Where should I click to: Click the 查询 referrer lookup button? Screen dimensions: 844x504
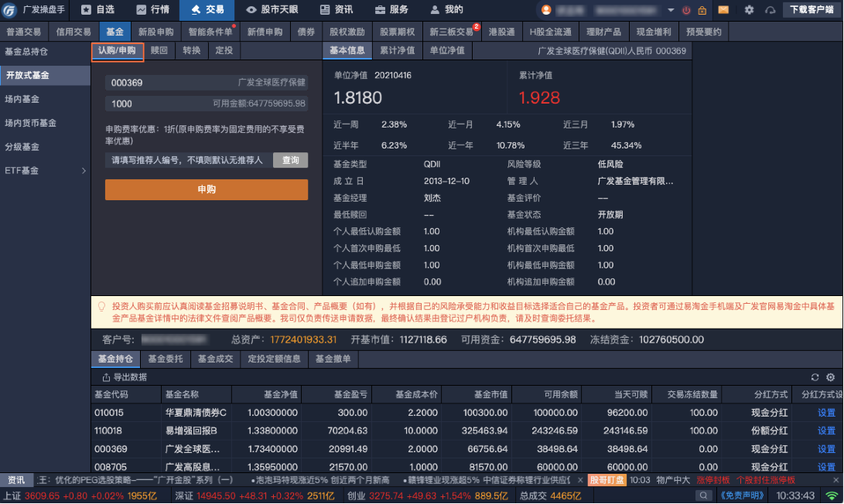[290, 160]
